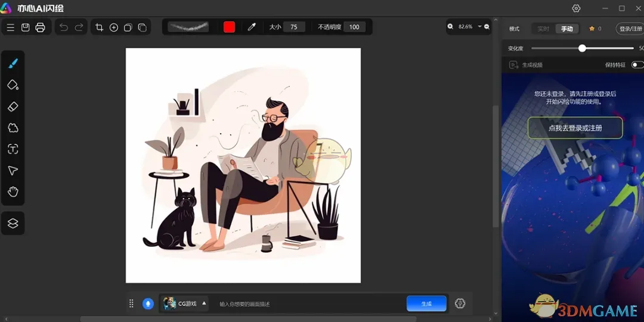Open the Layers panel icon
Screen dimensions: 644x322
(13, 224)
